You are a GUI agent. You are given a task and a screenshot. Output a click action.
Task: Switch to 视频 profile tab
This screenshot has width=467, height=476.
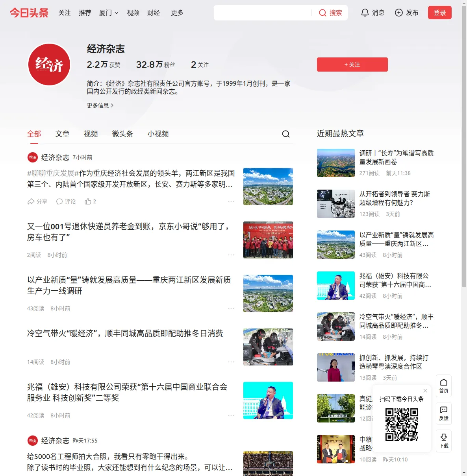(x=91, y=134)
